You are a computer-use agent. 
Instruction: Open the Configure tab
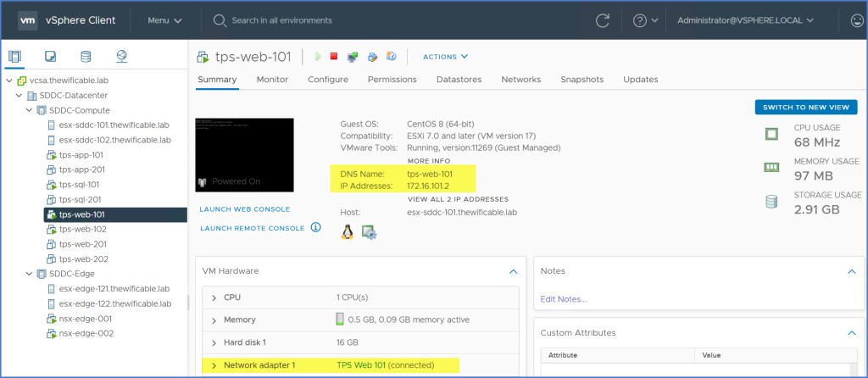coord(327,80)
